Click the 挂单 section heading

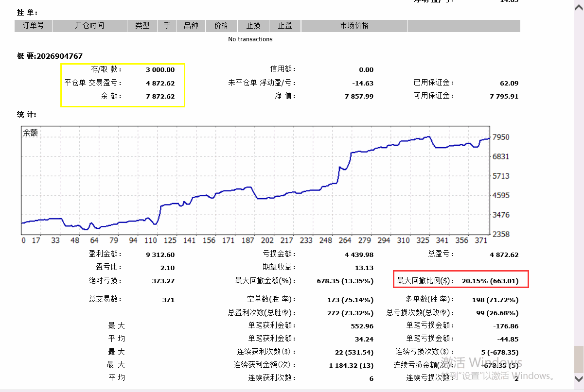click(27, 12)
